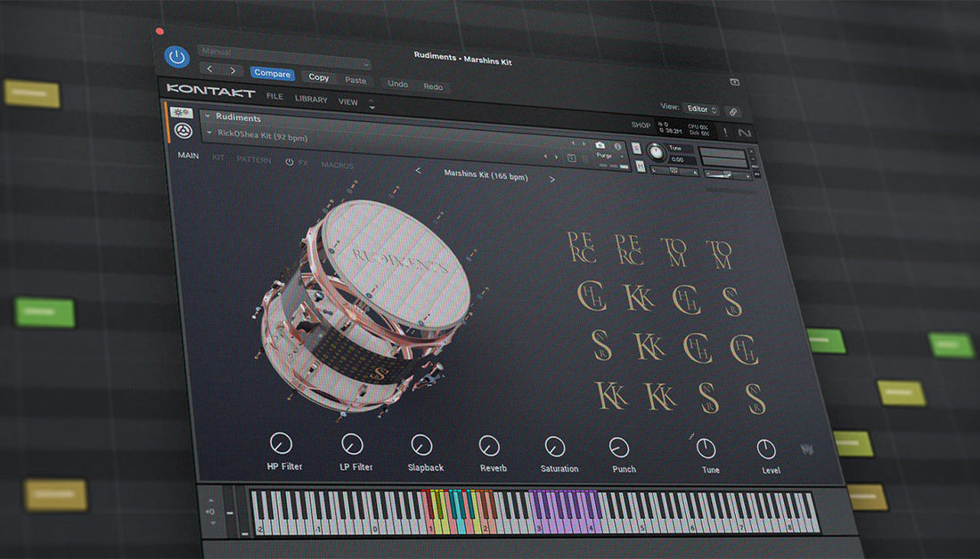The width and height of the screenshot is (980, 559).
Task: Expand the RickOShea Kit dropdown arrow
Action: point(210,133)
